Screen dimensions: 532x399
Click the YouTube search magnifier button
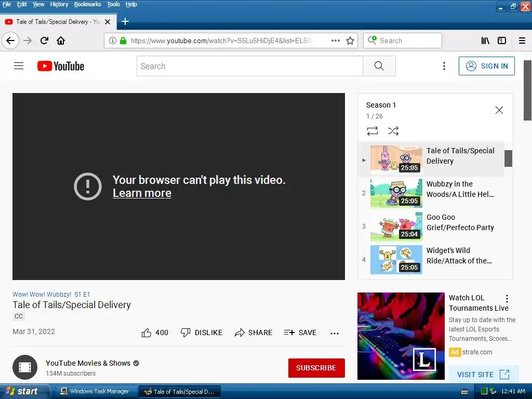pos(379,66)
